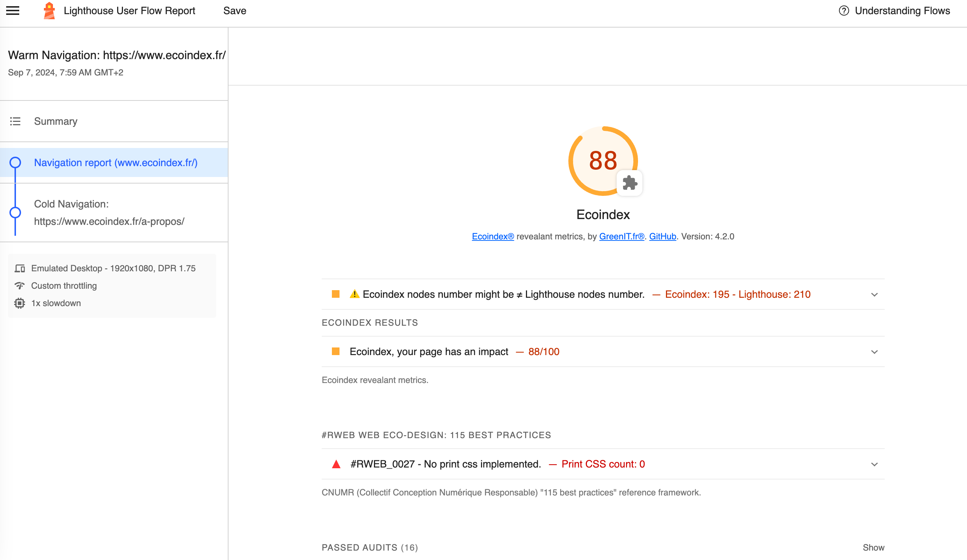Screen dimensions: 967x560
Task: Click the 88 Ecoindex score gauge
Action: tap(603, 161)
